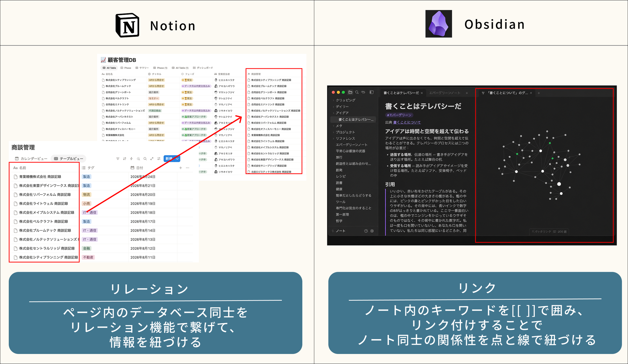Click the sparkle icon in 商談管理 toolbar
Viewport: 628px width, 364px height.
click(138, 159)
